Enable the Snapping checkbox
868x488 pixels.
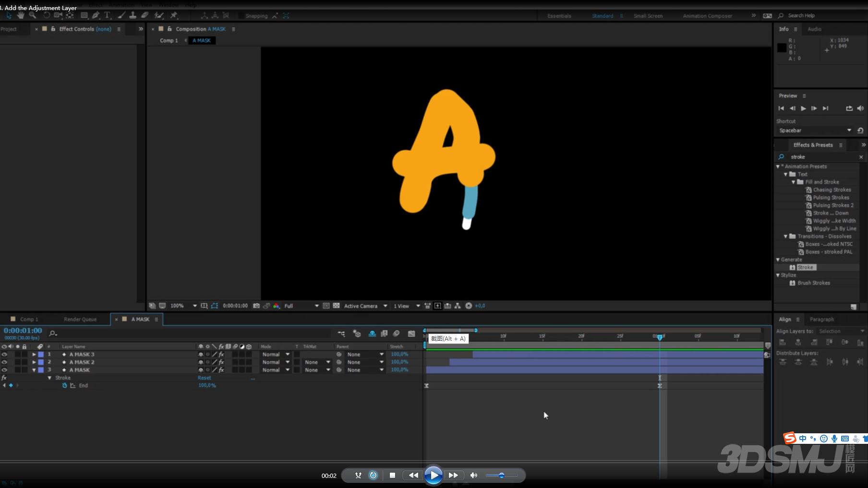241,16
